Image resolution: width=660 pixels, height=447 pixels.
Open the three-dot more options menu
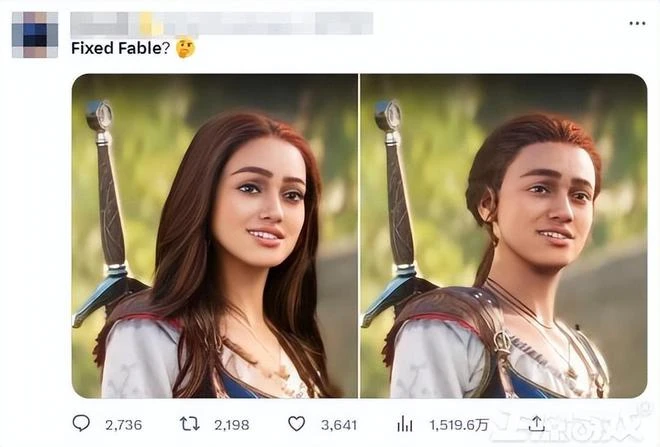click(x=636, y=23)
